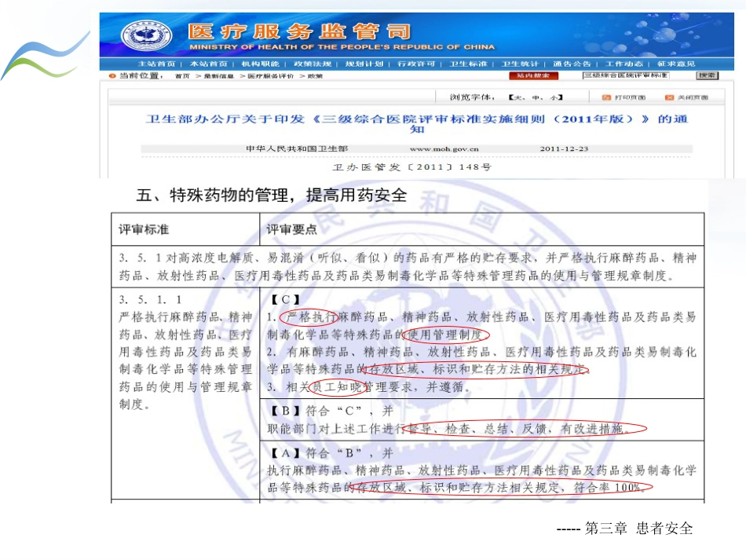Open the 行政许可 nav item
This screenshot has height=560, width=746.
416,64
